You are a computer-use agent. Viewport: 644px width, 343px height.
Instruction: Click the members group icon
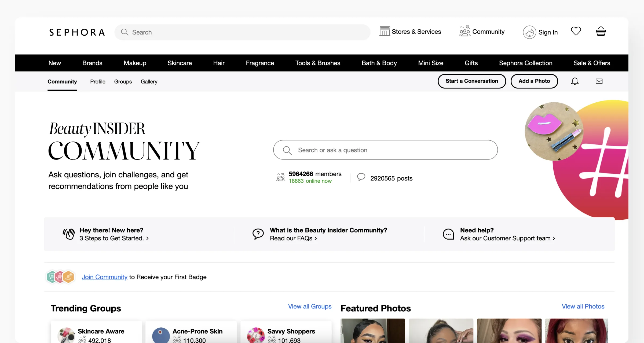pyautogui.click(x=281, y=177)
